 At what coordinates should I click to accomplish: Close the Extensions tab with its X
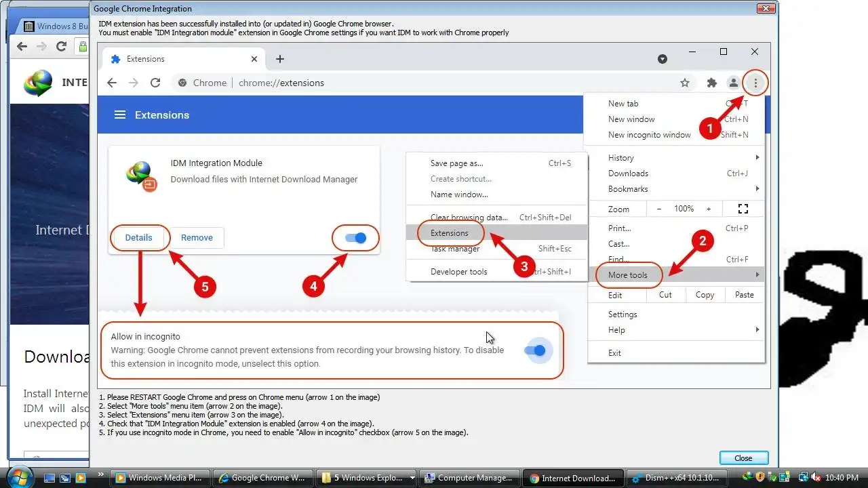coord(254,59)
